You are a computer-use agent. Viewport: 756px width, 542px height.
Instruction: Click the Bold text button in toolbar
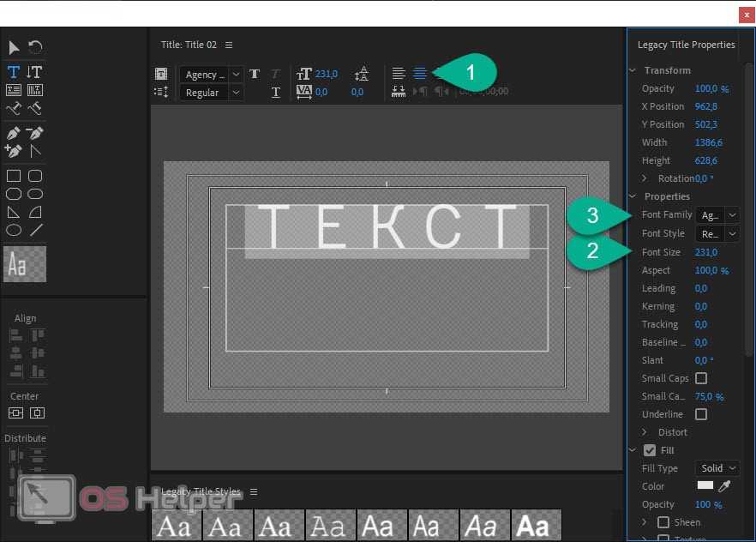point(255,75)
